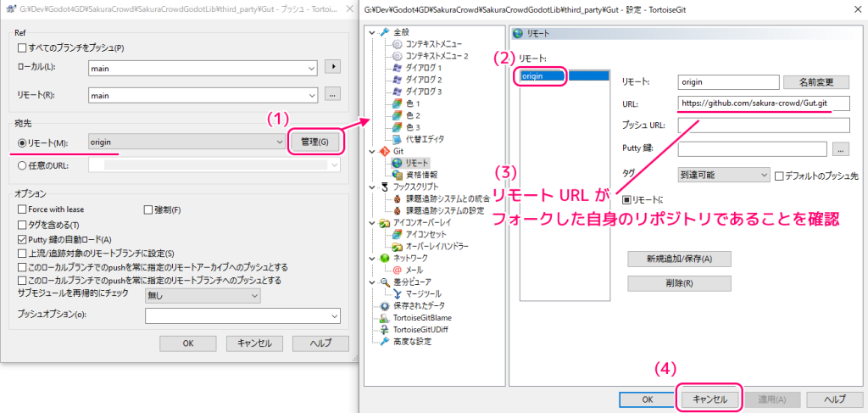
Task: Check the Force with lease option
Action: (x=21, y=209)
